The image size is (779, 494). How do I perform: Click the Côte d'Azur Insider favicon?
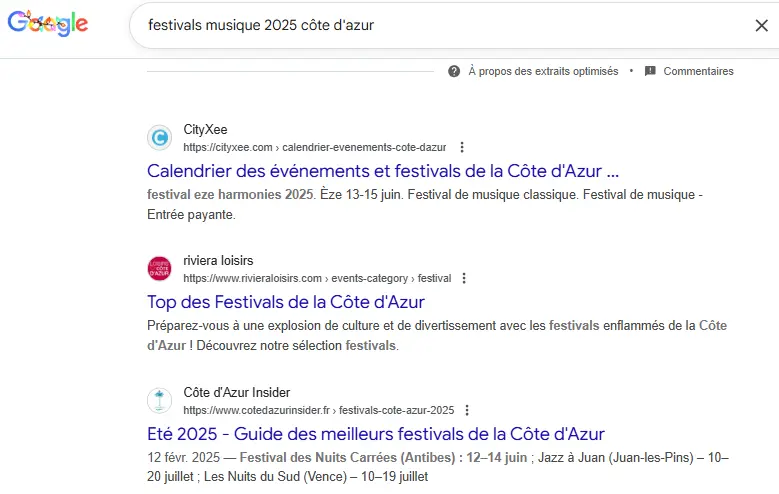159,401
